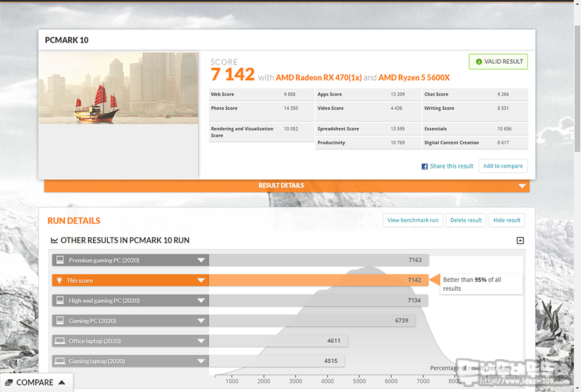581x392 pixels.
Task: Click Hide result button
Action: (x=507, y=220)
